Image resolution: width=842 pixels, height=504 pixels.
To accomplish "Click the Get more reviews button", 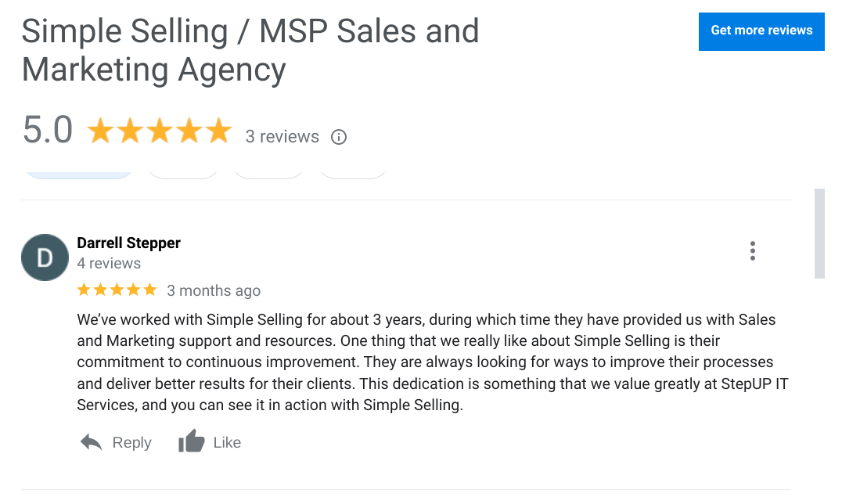I will [x=761, y=31].
